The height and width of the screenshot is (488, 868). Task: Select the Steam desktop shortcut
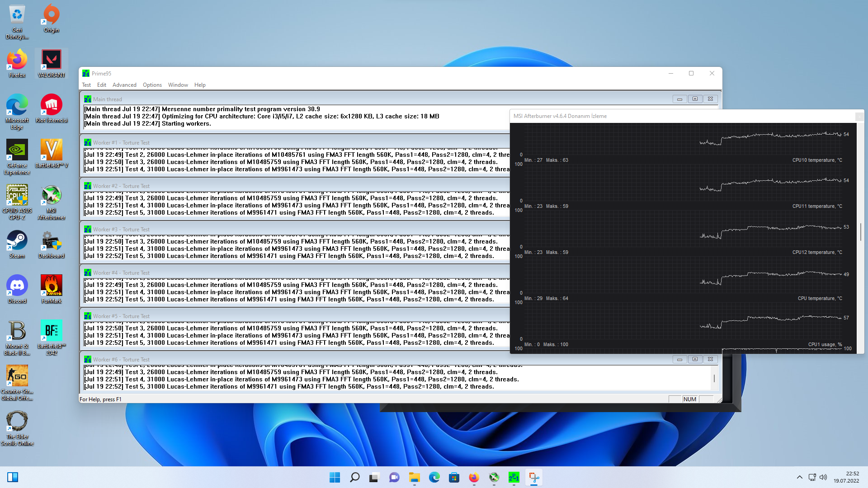pos(17,243)
